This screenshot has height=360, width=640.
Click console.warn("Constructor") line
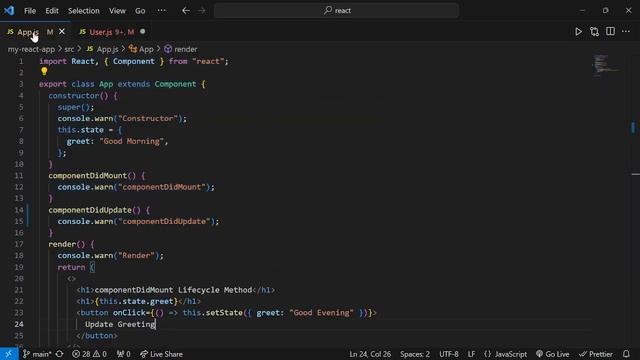click(122, 118)
